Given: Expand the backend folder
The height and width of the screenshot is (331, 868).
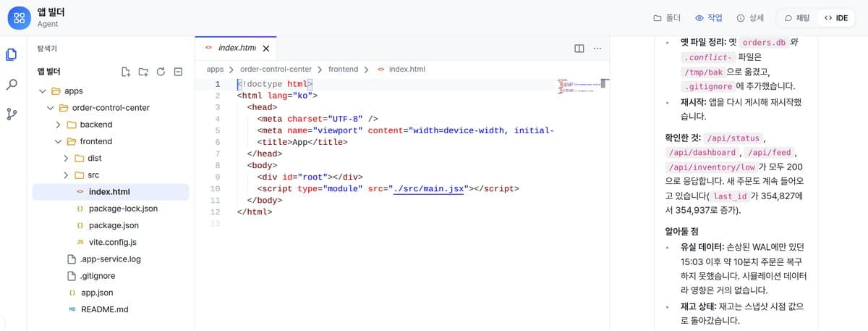Looking at the screenshot, I should [111, 125].
